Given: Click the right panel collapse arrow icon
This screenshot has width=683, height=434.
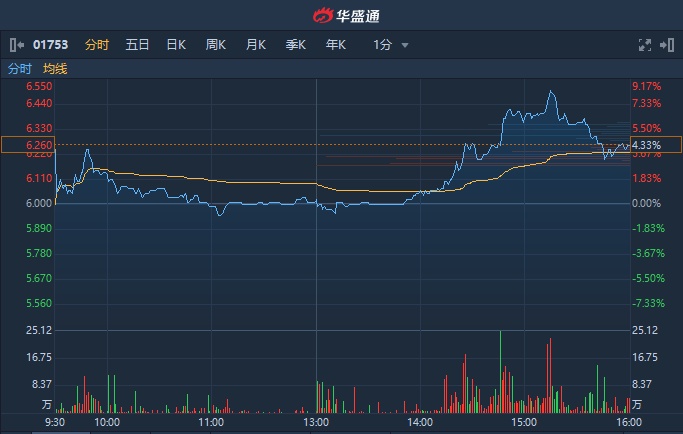Looking at the screenshot, I should tap(669, 45).
